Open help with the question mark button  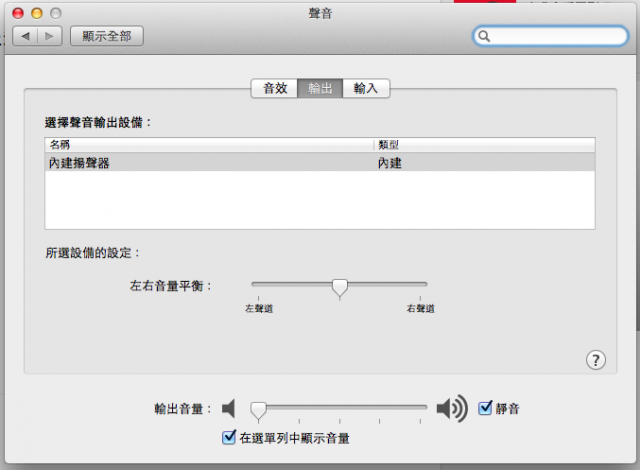(596, 360)
